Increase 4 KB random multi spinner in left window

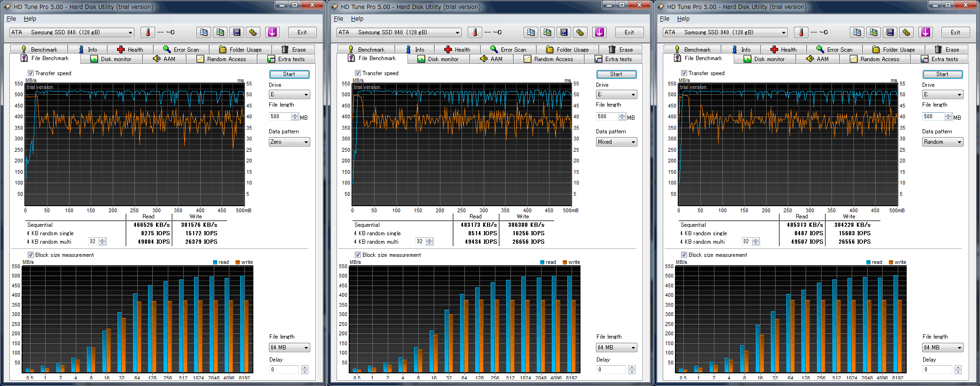pos(102,239)
